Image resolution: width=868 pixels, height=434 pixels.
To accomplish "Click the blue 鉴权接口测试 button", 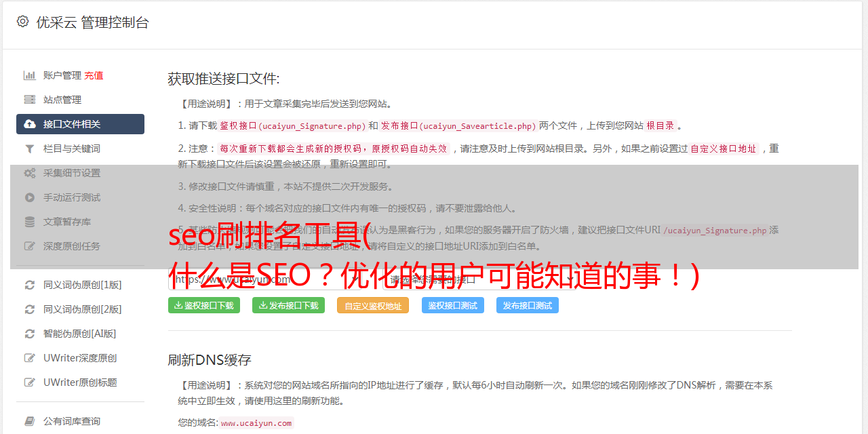I will coord(453,305).
